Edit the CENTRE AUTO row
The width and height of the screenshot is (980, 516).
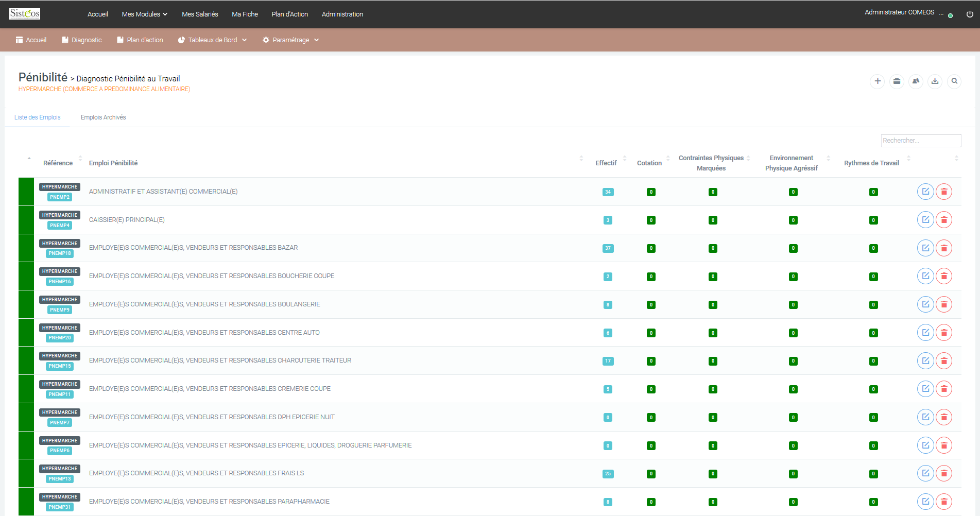click(925, 333)
